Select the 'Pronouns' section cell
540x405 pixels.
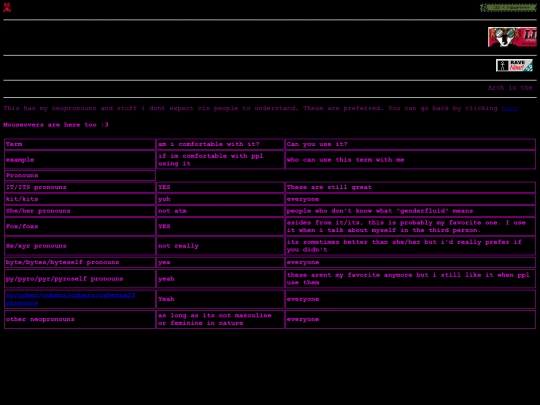pos(80,175)
